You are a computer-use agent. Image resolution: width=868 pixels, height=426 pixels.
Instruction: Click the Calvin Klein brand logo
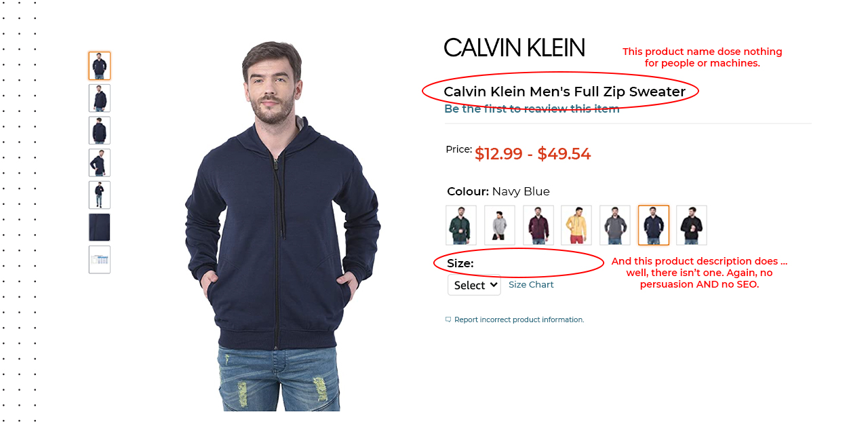coord(515,47)
